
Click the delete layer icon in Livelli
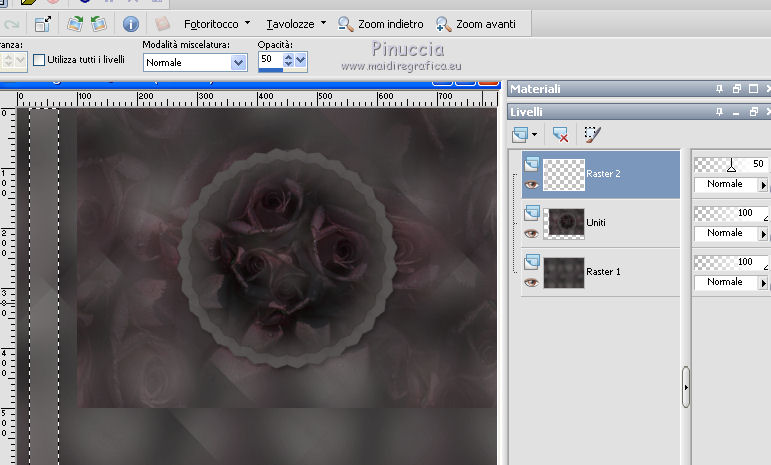(x=560, y=133)
